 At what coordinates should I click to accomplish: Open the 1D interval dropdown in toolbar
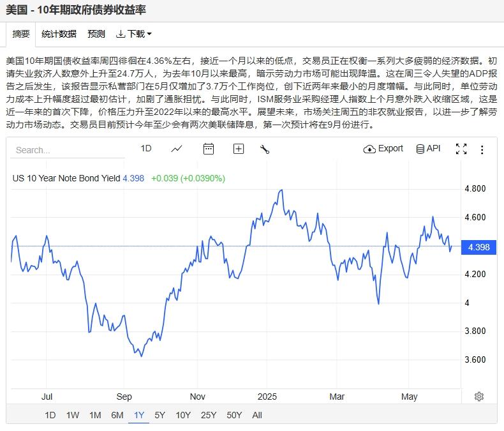(x=146, y=148)
